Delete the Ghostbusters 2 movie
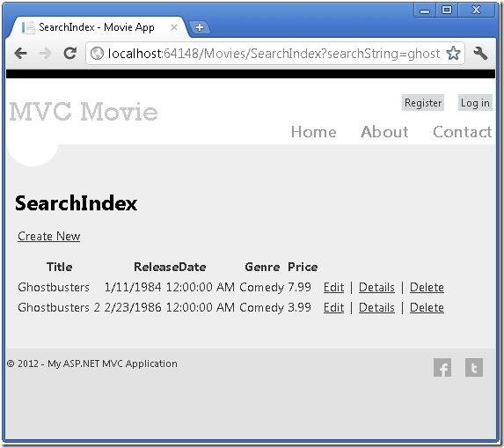504x448 pixels. [427, 307]
